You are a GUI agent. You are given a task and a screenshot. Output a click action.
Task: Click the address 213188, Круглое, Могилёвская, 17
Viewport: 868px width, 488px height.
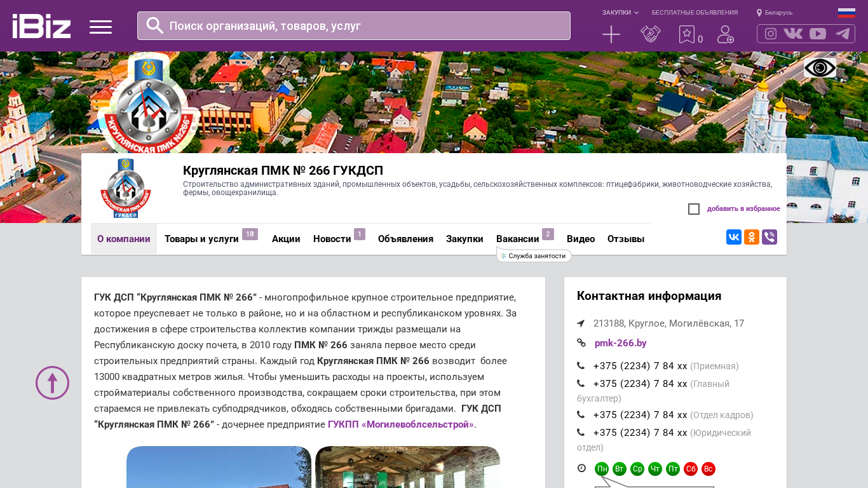pos(668,323)
